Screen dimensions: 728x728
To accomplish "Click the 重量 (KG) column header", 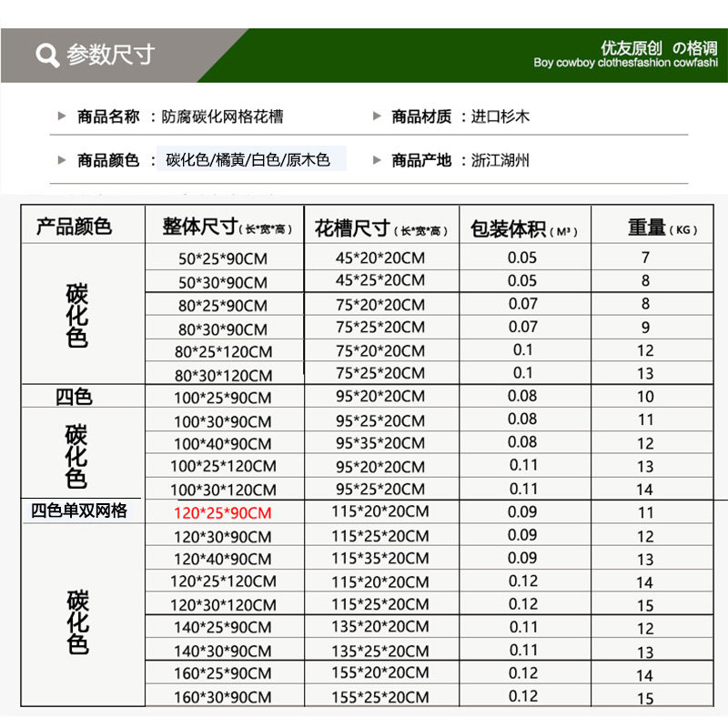I will point(662,227).
